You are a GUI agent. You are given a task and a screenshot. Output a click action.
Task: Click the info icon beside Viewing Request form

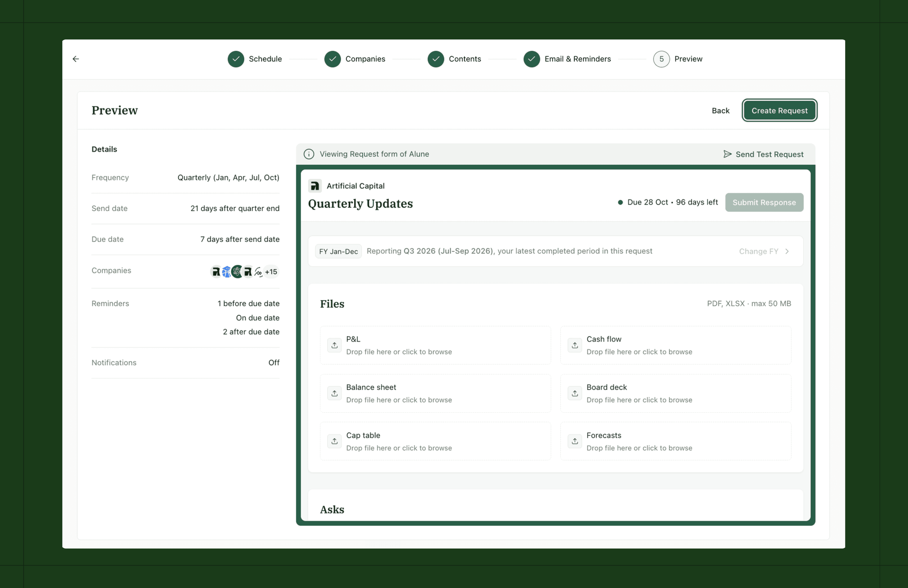tap(309, 154)
